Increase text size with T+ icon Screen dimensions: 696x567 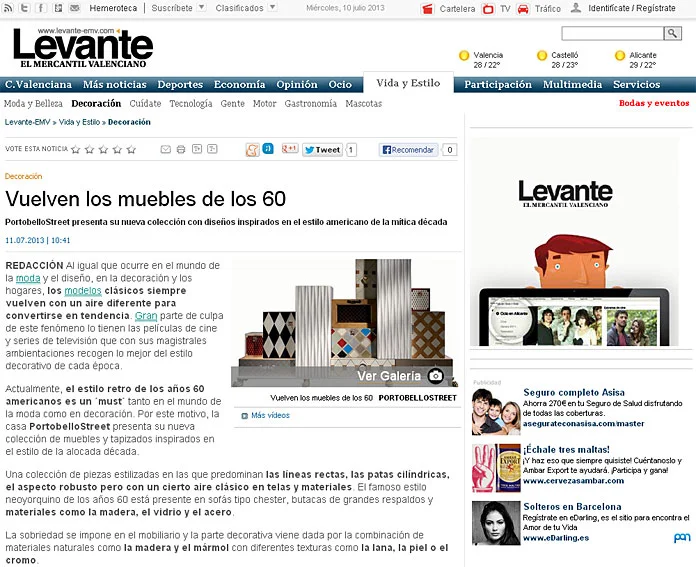click(197, 149)
